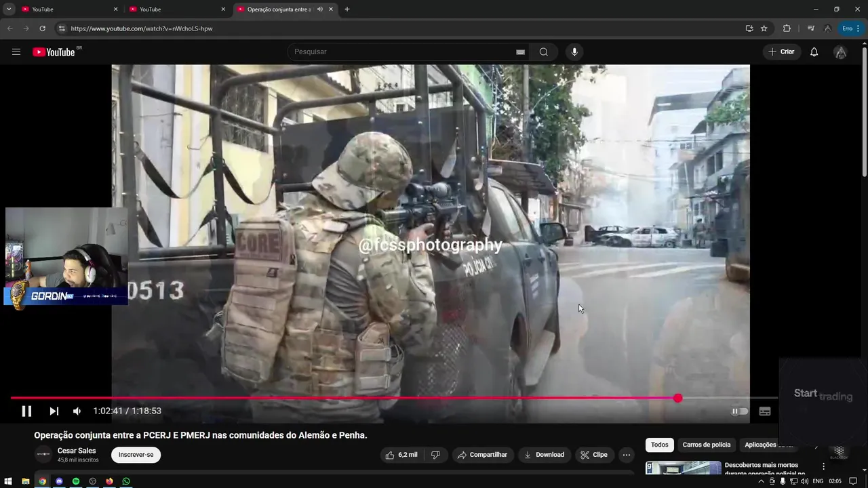
Task: View site information icon in address bar
Action: click(62, 28)
